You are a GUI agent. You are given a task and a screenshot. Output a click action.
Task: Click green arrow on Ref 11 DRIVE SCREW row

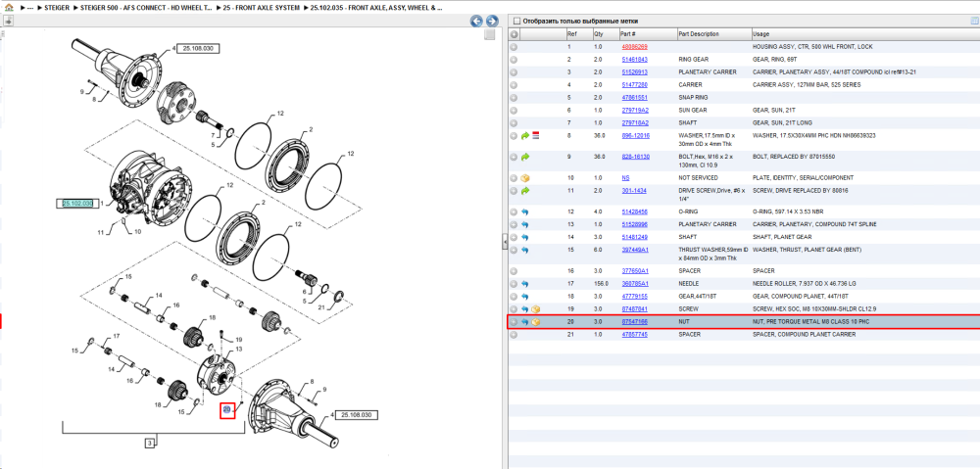point(525,191)
